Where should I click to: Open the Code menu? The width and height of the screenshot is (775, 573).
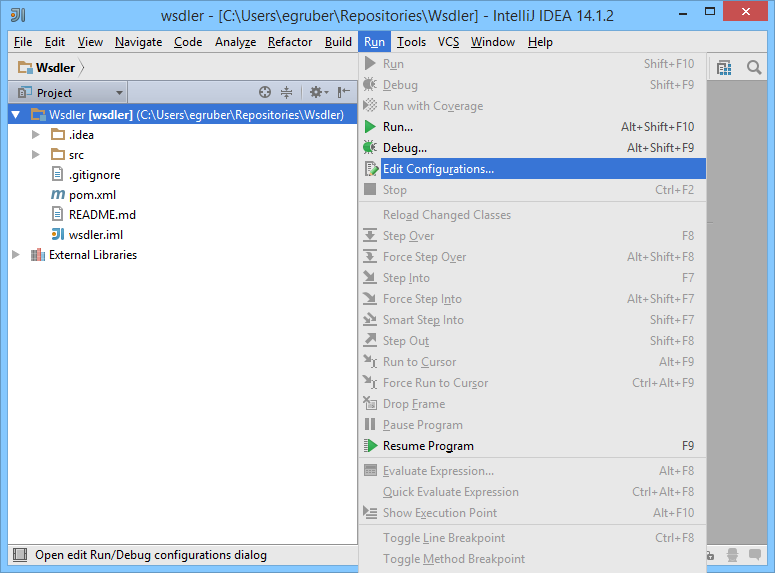click(188, 42)
